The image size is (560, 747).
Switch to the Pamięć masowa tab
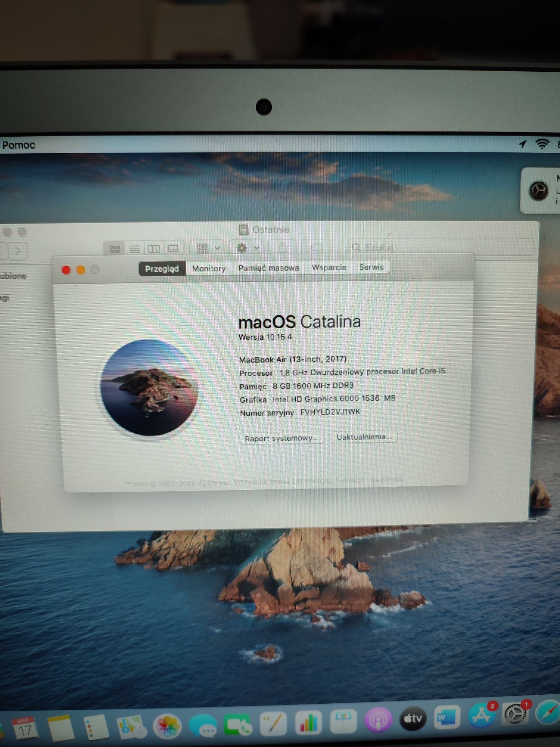268,268
